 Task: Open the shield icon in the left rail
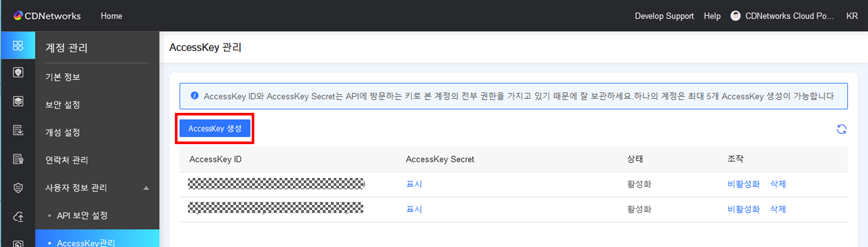click(x=18, y=72)
